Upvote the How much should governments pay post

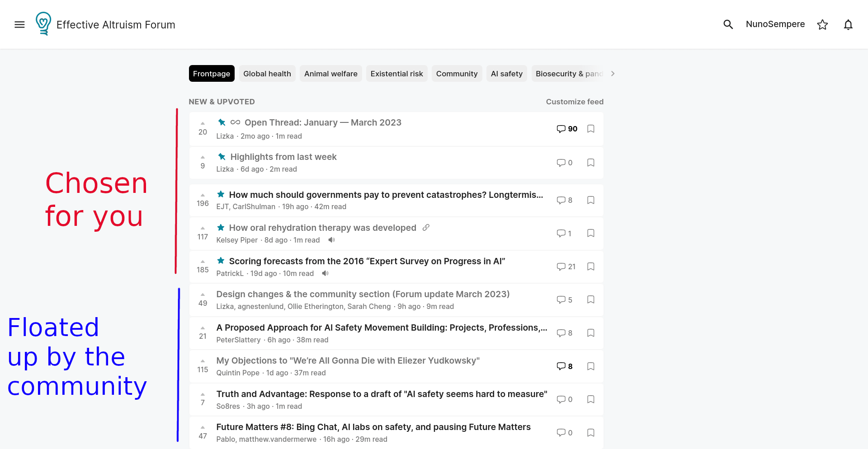pyautogui.click(x=203, y=195)
